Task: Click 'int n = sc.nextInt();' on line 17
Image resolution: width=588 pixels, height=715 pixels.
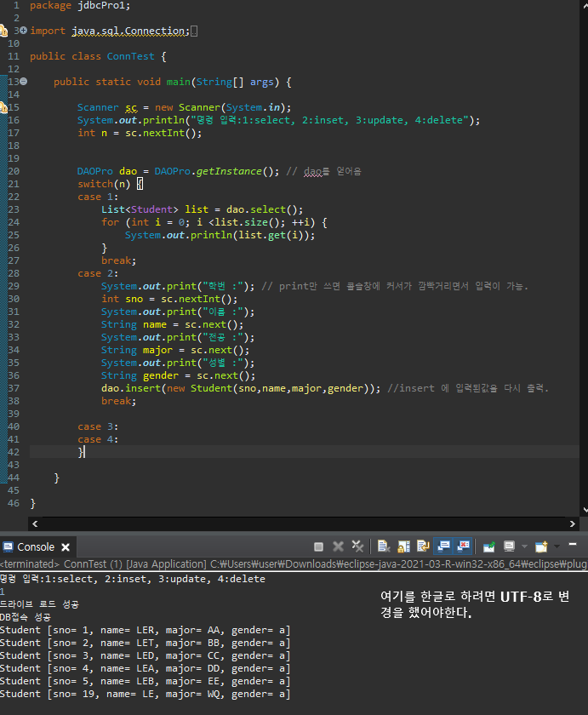Action: coord(140,133)
